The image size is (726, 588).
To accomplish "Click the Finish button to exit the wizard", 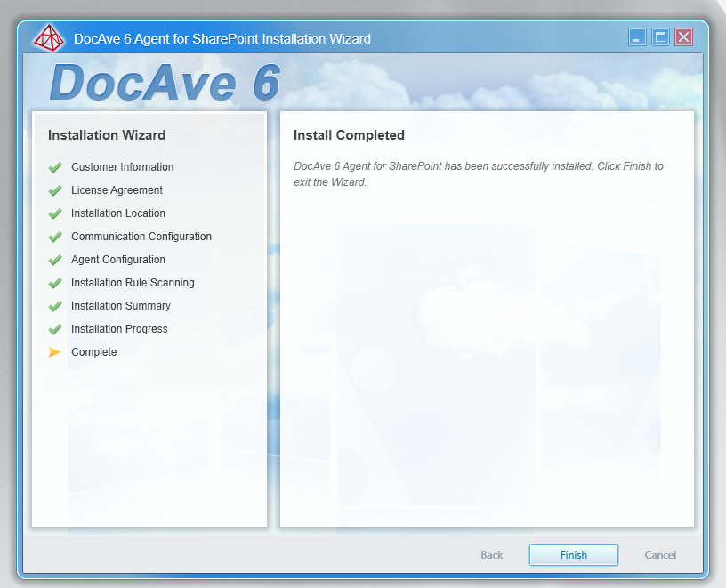I will [573, 554].
